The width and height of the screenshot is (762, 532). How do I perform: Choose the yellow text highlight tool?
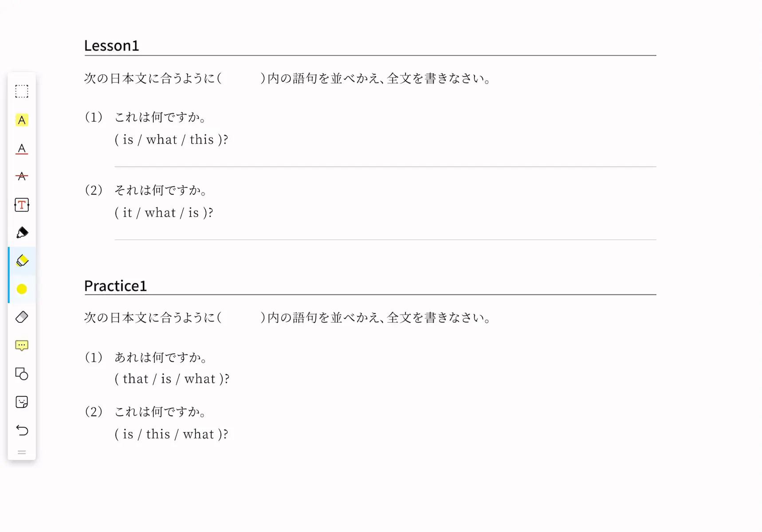point(22,120)
